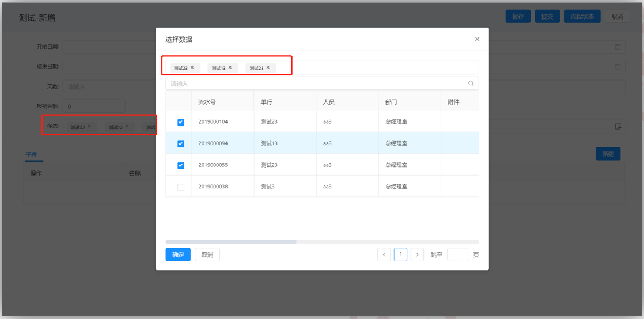The width and height of the screenshot is (644, 319).
Task: Switch to the 子表 tab
Action: (x=31, y=154)
